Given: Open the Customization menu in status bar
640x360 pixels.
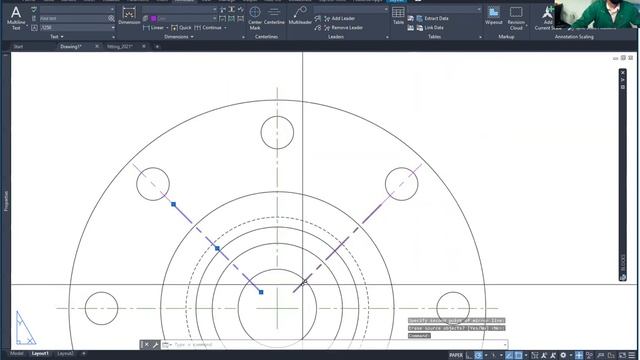Looking at the screenshot, I should point(632,356).
